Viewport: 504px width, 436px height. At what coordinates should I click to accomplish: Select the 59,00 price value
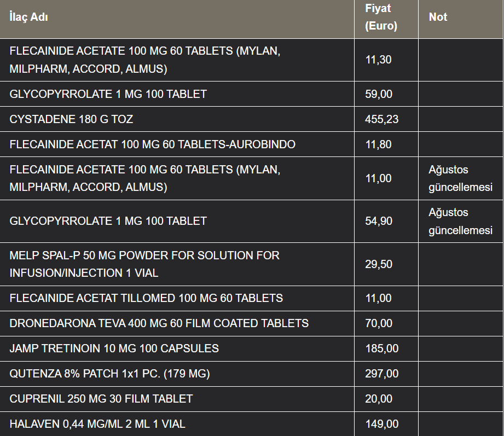coord(378,94)
